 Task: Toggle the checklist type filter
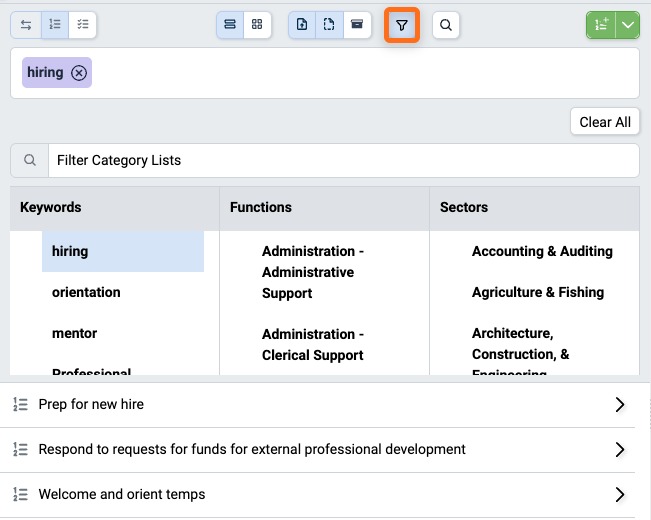click(83, 25)
